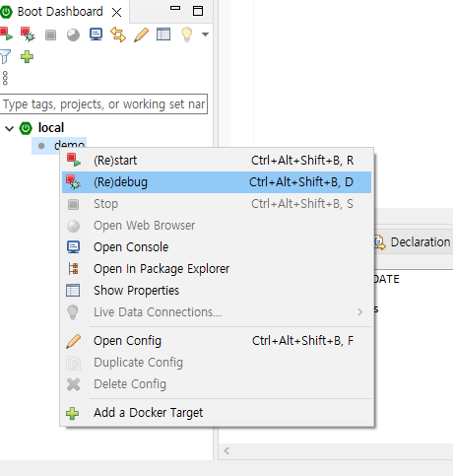Click the Open Web Browser globe toolbar icon
The height and width of the screenshot is (476, 453).
click(x=73, y=34)
